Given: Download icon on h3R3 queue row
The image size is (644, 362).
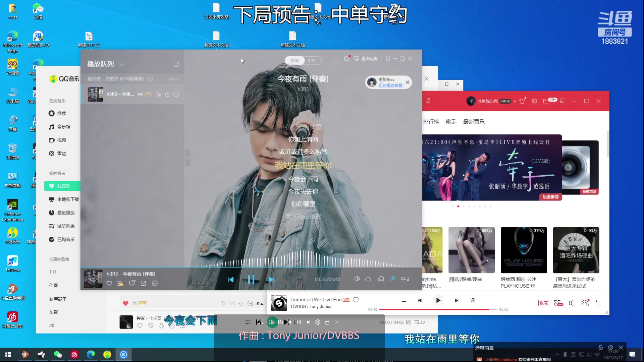Looking at the screenshot, I should coord(168,94).
